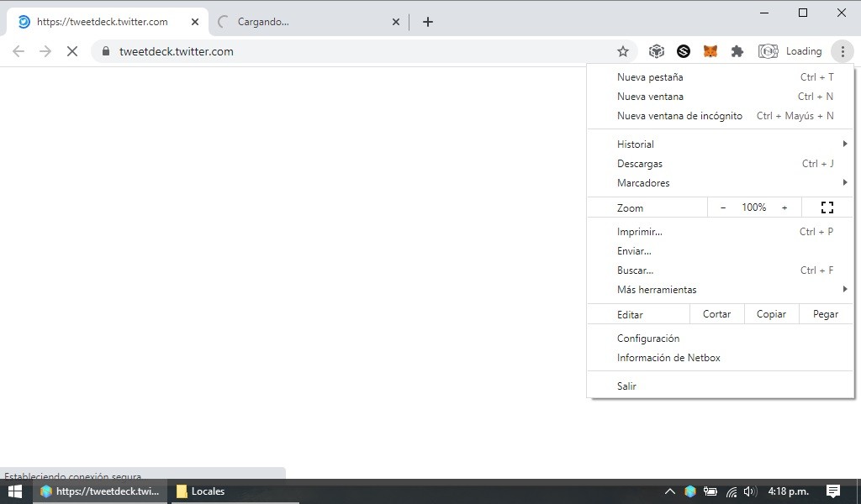Open the notification center icon
Viewport: 861px width, 504px height.
tap(833, 491)
